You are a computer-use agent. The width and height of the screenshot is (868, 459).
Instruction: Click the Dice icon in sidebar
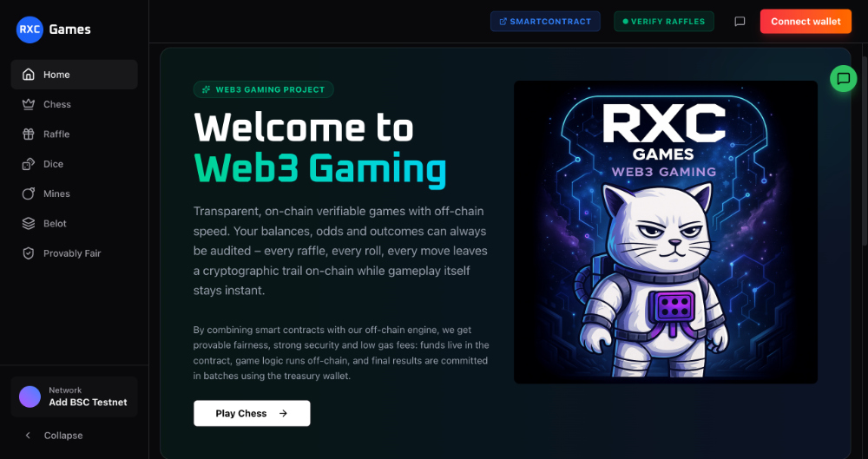tap(29, 164)
